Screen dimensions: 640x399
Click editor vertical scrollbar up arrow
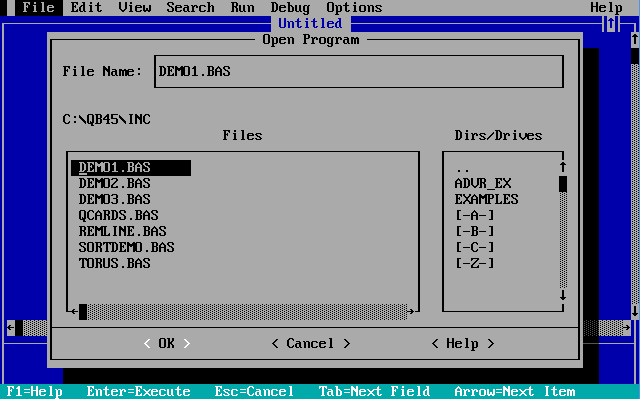point(635,40)
